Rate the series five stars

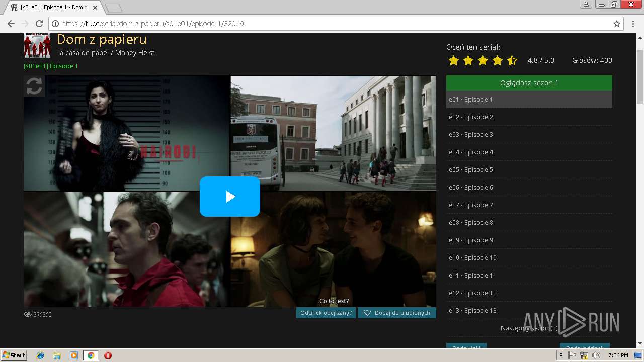pos(512,60)
